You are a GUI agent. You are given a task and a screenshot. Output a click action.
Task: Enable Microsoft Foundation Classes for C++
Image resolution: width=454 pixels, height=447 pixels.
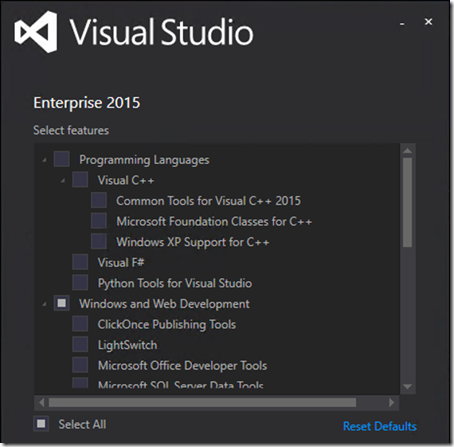coord(99,221)
